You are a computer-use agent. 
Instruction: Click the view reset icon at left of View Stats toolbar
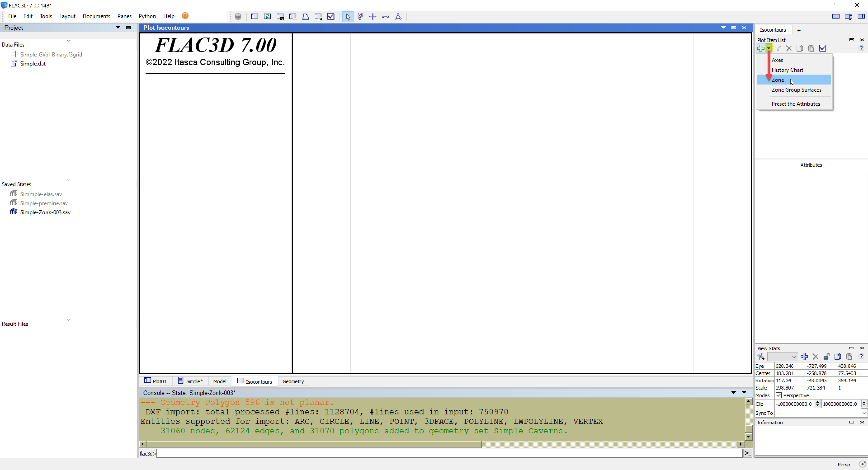tap(761, 357)
